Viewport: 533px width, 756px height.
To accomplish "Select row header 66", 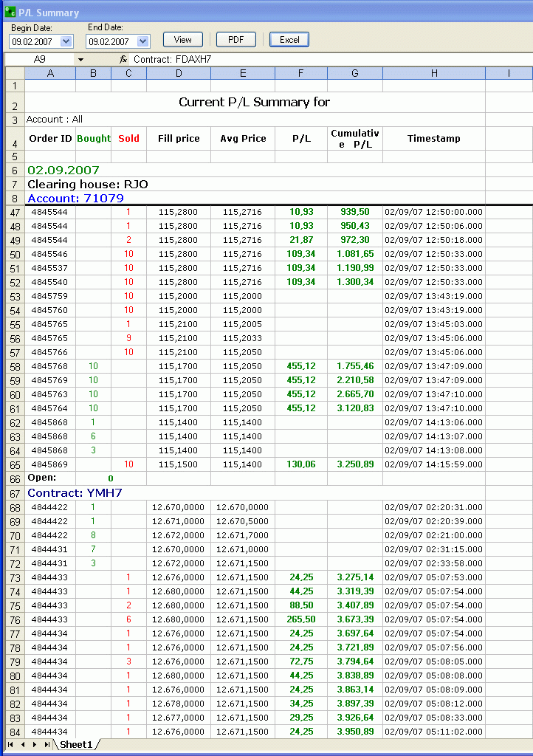I will pyautogui.click(x=15, y=478).
